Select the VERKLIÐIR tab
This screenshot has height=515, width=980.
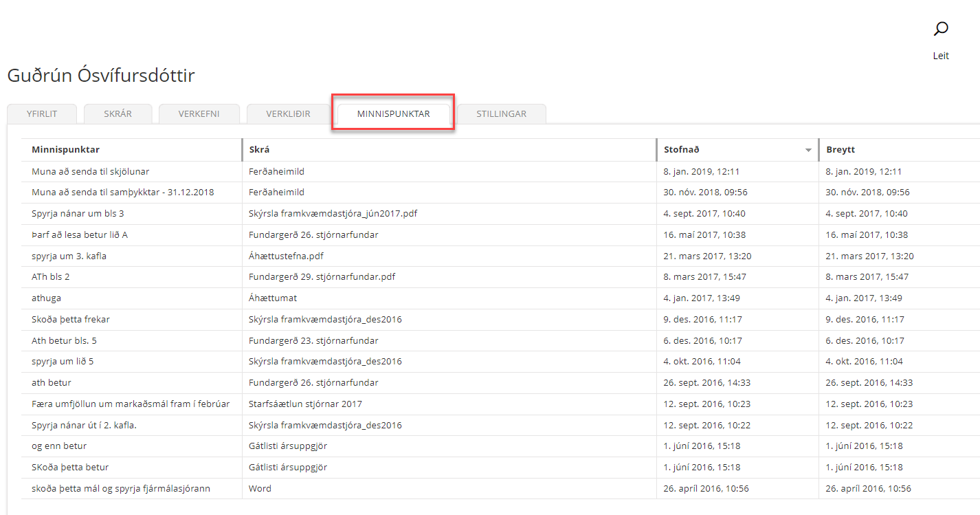[288, 114]
